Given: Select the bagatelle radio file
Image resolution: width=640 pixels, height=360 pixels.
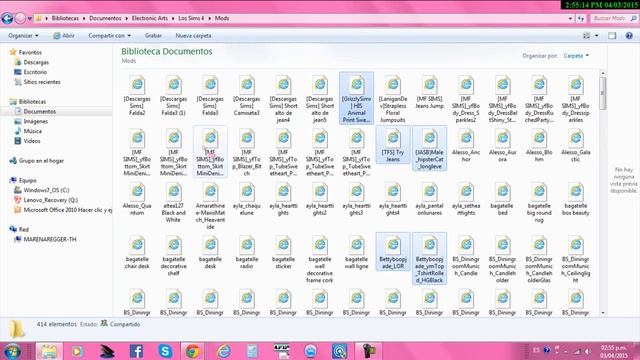Looking at the screenshot, I should click(247, 252).
